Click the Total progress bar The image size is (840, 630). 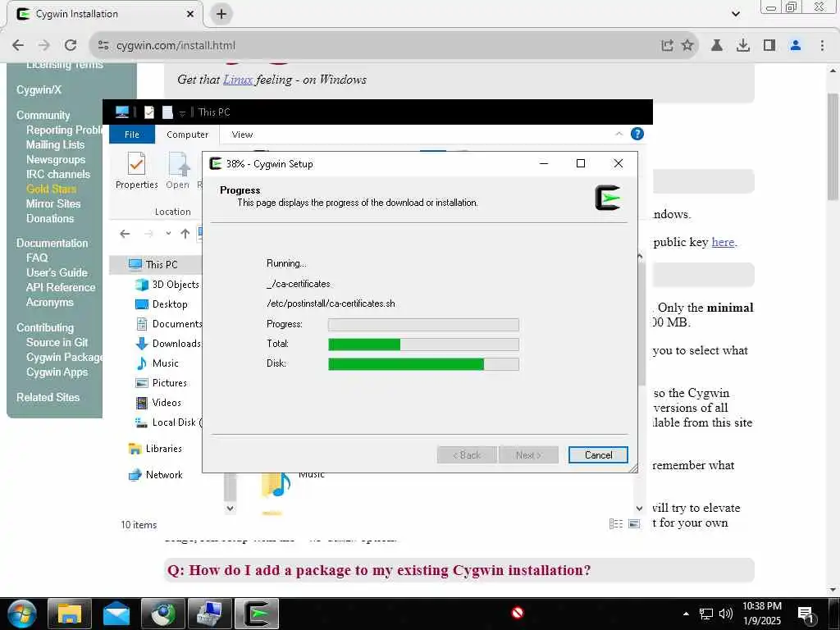[x=423, y=344]
